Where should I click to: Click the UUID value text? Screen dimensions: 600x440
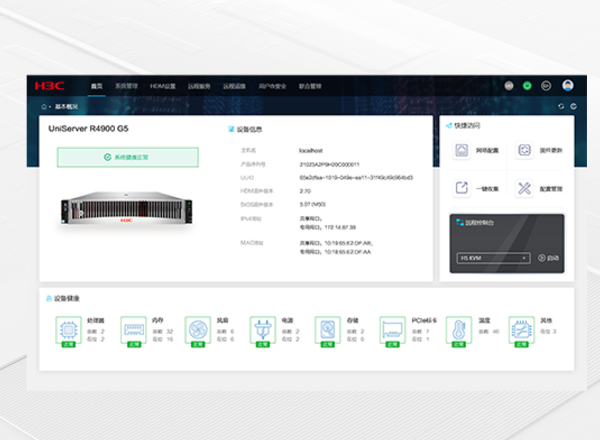pos(356,178)
